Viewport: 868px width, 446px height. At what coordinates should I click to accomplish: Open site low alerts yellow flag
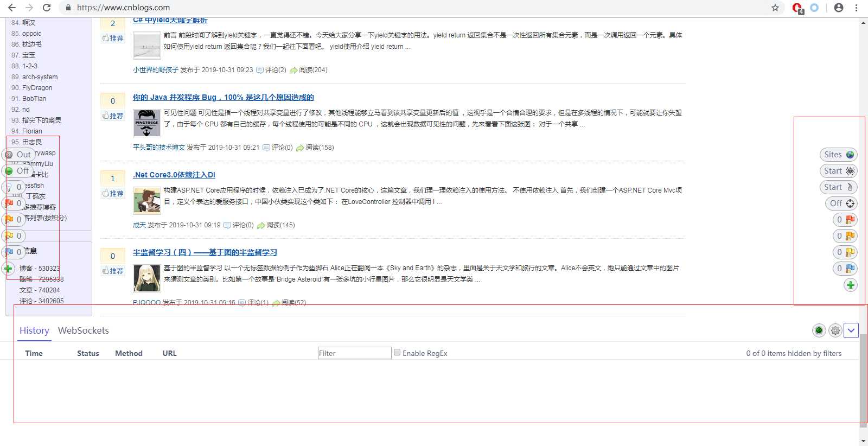845,252
